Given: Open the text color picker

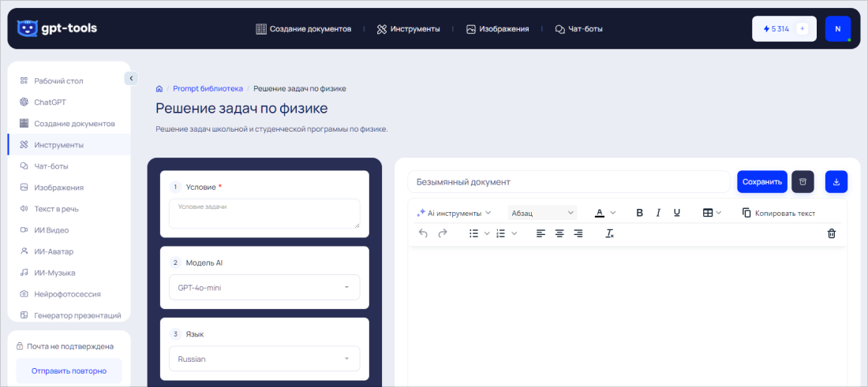Looking at the screenshot, I should coord(604,213).
